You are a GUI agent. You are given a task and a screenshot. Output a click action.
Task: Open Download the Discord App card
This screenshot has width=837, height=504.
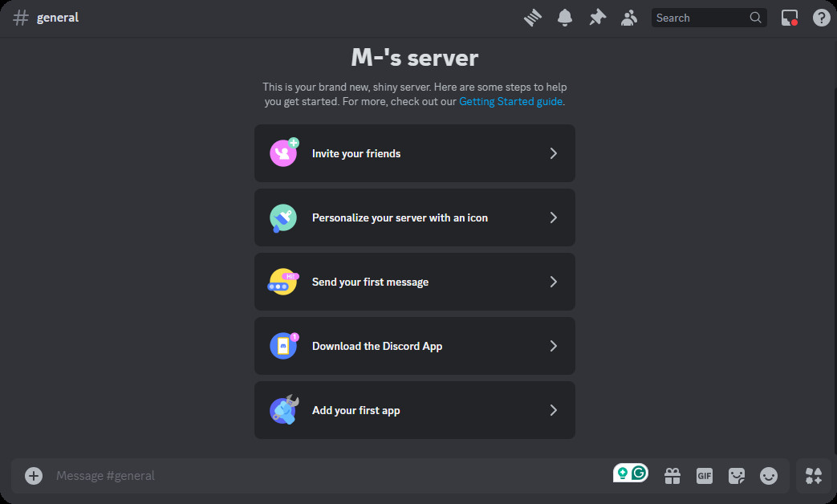pos(415,346)
